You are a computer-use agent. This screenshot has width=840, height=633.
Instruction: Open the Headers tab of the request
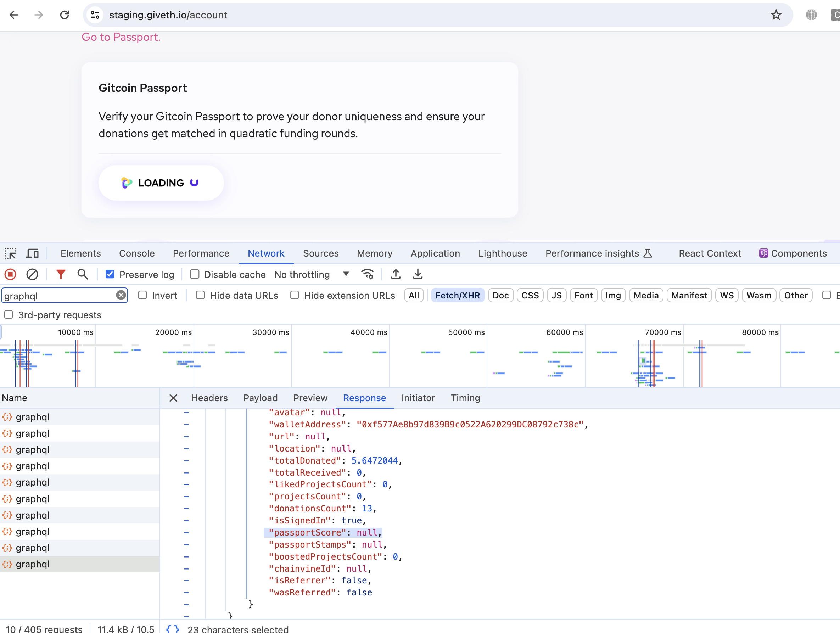tap(209, 398)
